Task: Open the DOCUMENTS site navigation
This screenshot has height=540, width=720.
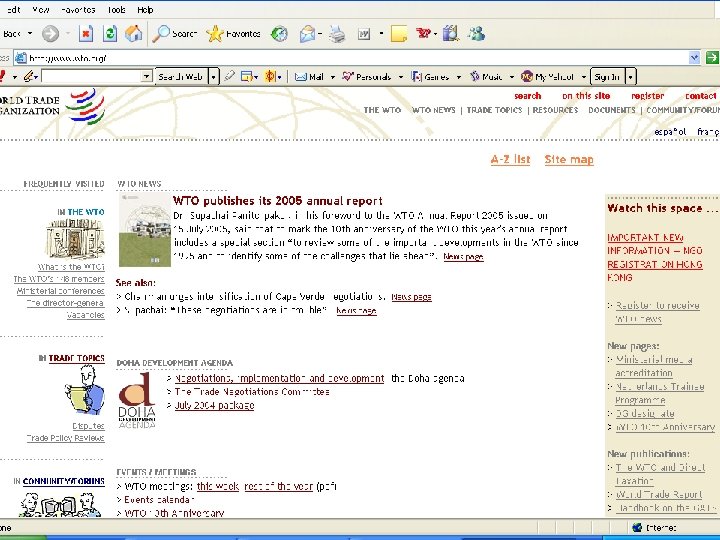Action: 612,110
